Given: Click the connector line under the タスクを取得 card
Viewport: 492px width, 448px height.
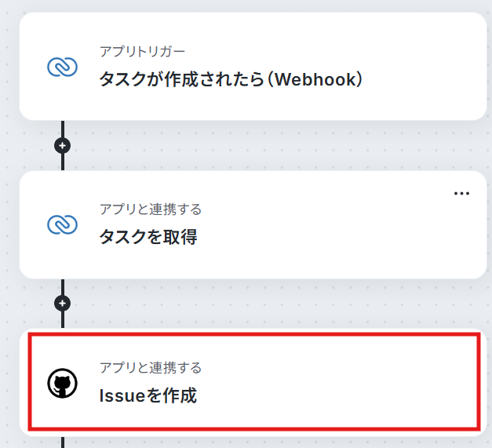Looking at the screenshot, I should tap(63, 287).
